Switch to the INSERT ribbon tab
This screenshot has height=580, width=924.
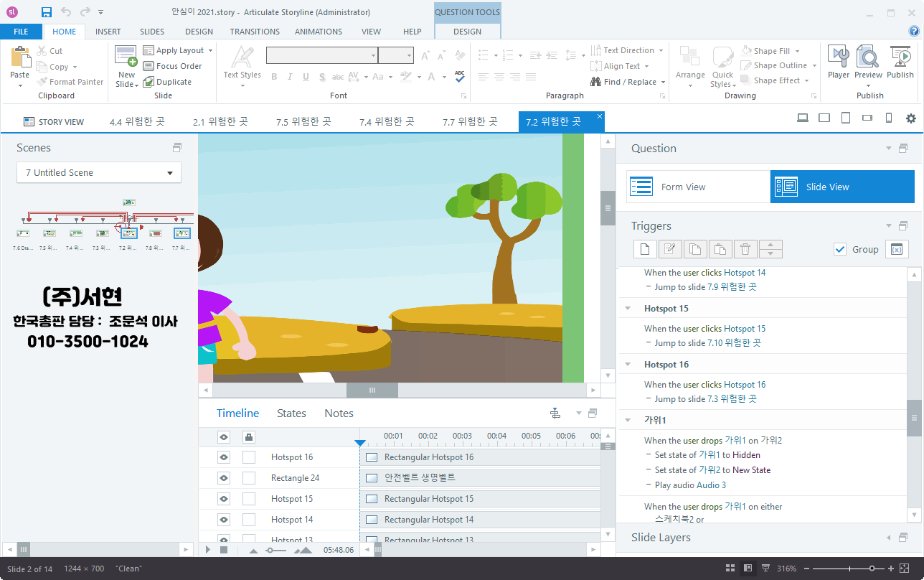click(x=108, y=32)
